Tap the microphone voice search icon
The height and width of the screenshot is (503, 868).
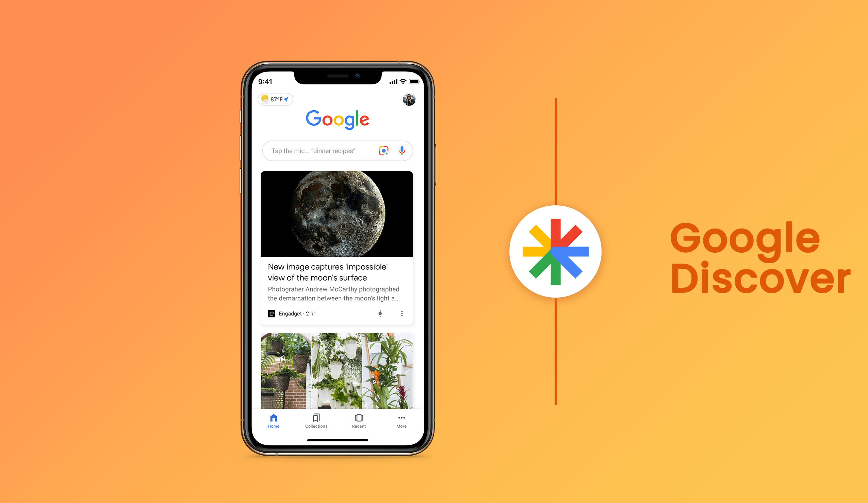(x=402, y=151)
